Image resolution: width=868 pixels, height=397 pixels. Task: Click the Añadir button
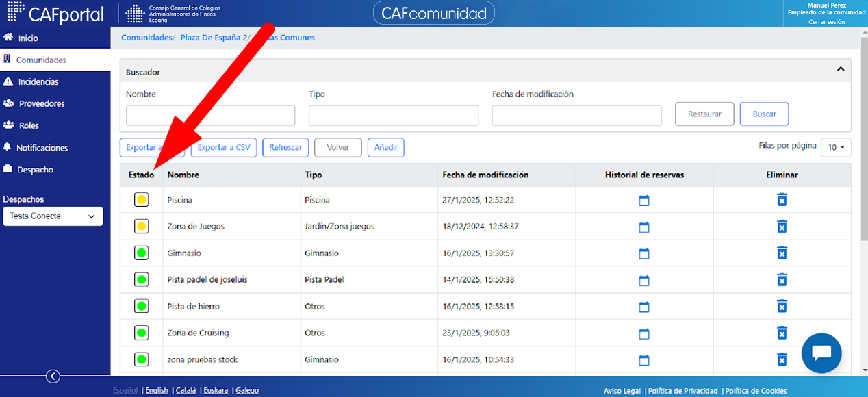point(386,147)
